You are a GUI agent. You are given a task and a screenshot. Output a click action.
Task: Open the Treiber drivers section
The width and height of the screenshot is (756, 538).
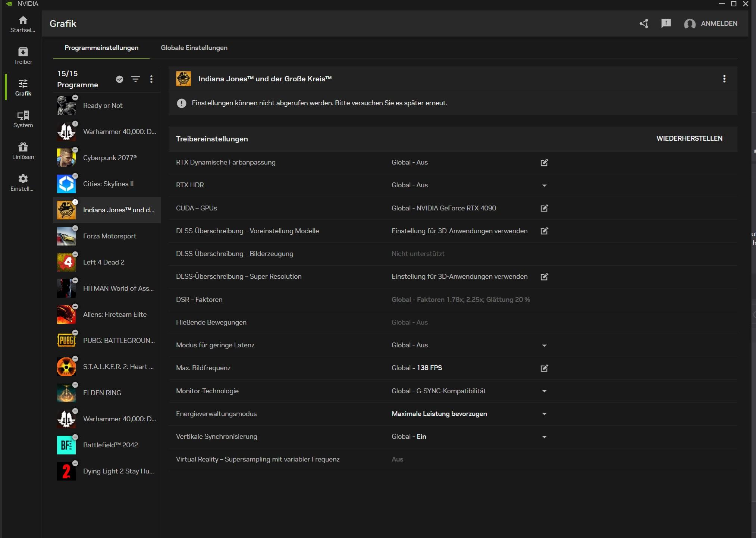23,56
